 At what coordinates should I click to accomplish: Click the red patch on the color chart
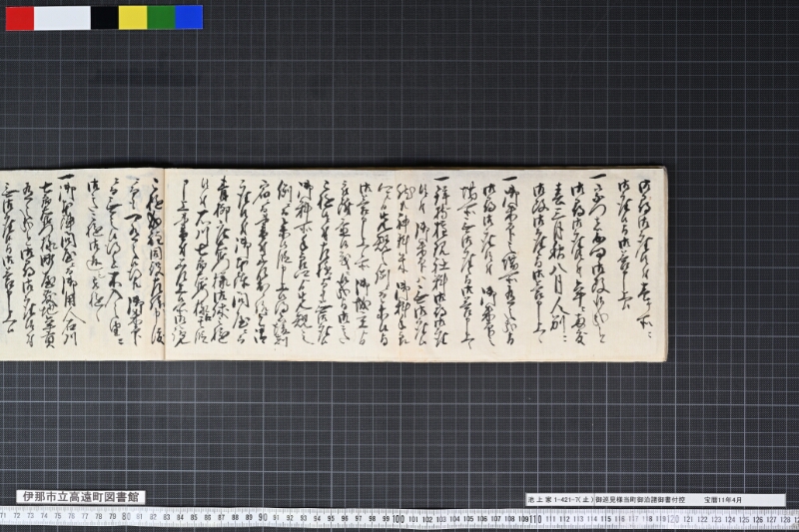[20, 18]
